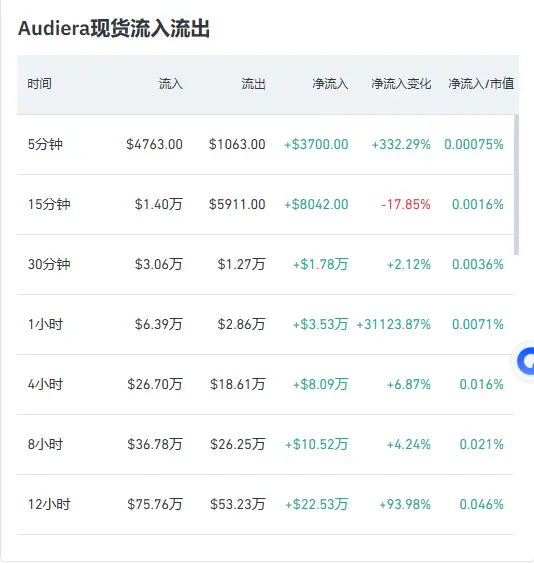This screenshot has height=563, width=534.
Task: Click outflow value $1063.00
Action: click(x=237, y=144)
